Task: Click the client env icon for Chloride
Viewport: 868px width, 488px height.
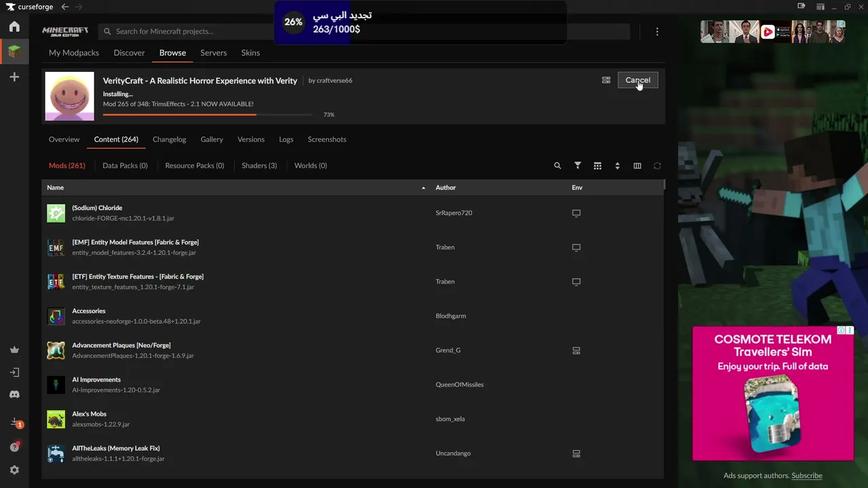Action: click(576, 213)
